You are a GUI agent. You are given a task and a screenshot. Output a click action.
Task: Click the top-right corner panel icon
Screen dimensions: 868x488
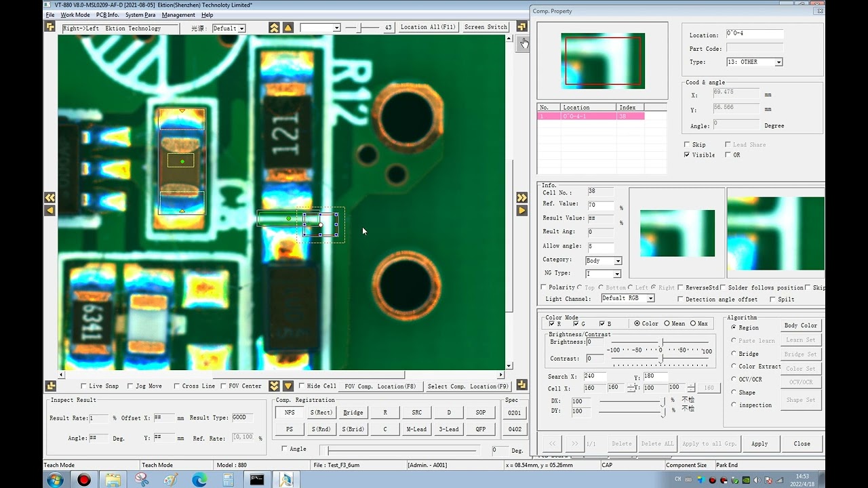point(521,27)
